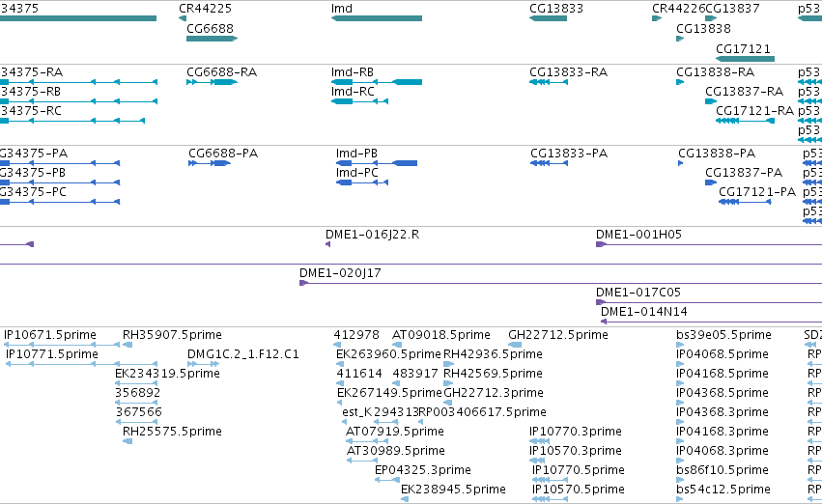Select EST IP10671.5prime
The image size is (822, 504).
[x=62, y=345]
